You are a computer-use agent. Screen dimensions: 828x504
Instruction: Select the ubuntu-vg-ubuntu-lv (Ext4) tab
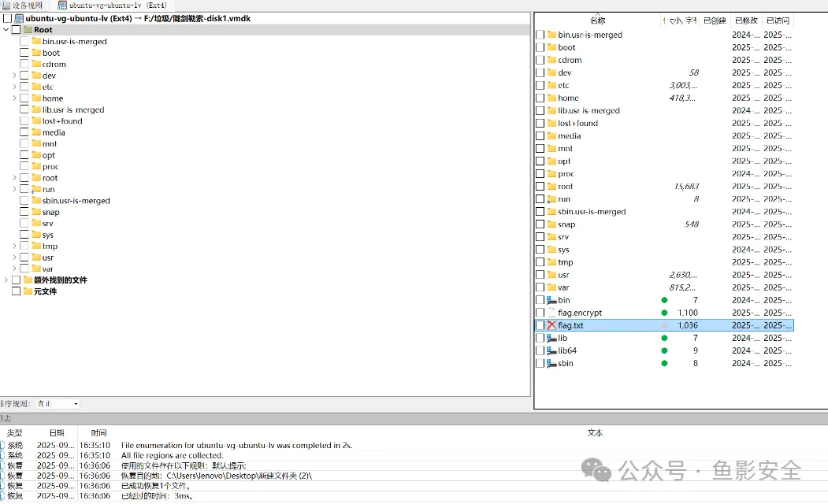coord(113,5)
